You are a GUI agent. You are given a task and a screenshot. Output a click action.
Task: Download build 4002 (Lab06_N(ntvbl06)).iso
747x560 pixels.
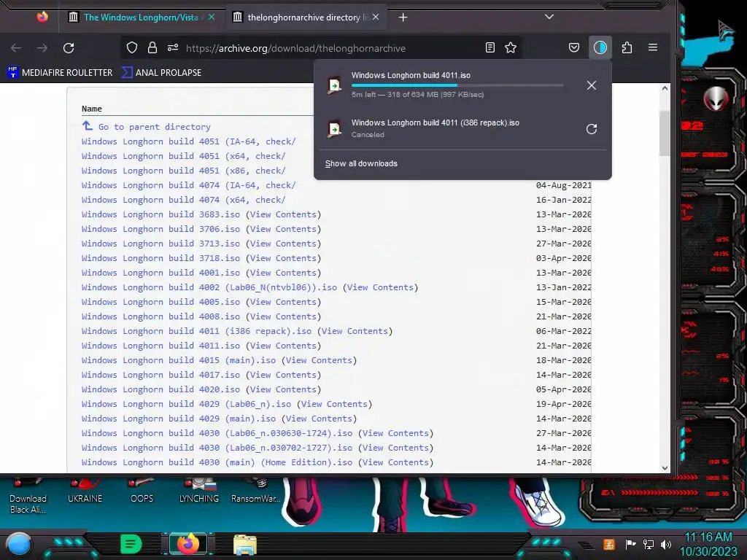tap(209, 287)
